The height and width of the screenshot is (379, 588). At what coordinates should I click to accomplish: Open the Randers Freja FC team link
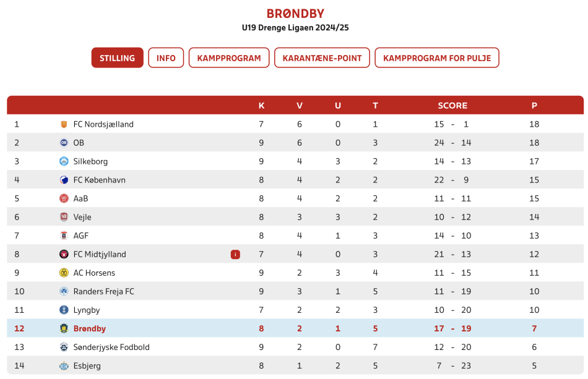coord(104,291)
